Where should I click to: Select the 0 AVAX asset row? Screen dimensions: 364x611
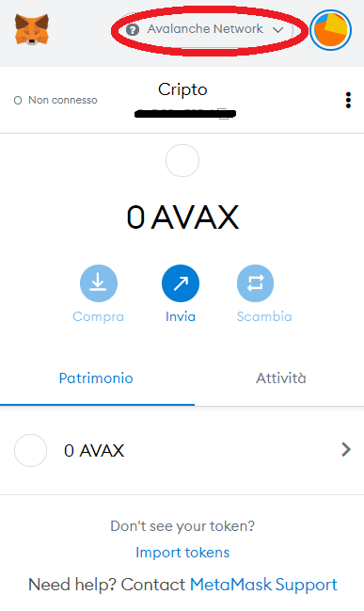[x=182, y=450]
